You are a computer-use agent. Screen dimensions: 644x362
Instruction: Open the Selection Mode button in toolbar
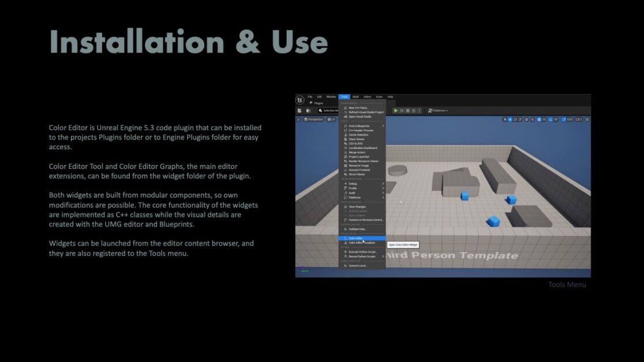point(328,111)
